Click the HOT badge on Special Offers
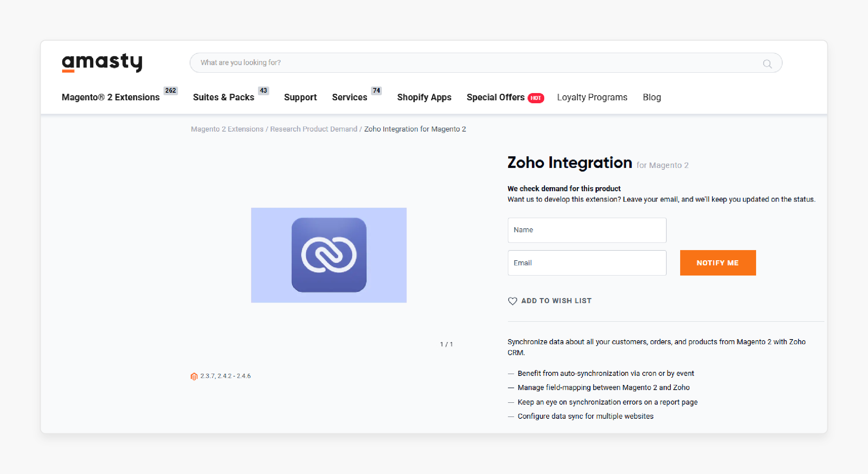The height and width of the screenshot is (474, 868). (536, 98)
